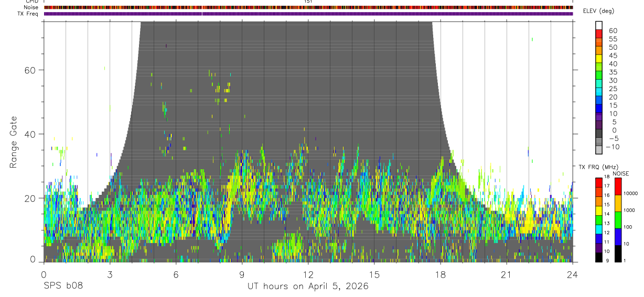Click the 'UT hours on April 5, 2026' axis title
Viewport: 644px width, 297px height.
tap(308, 287)
